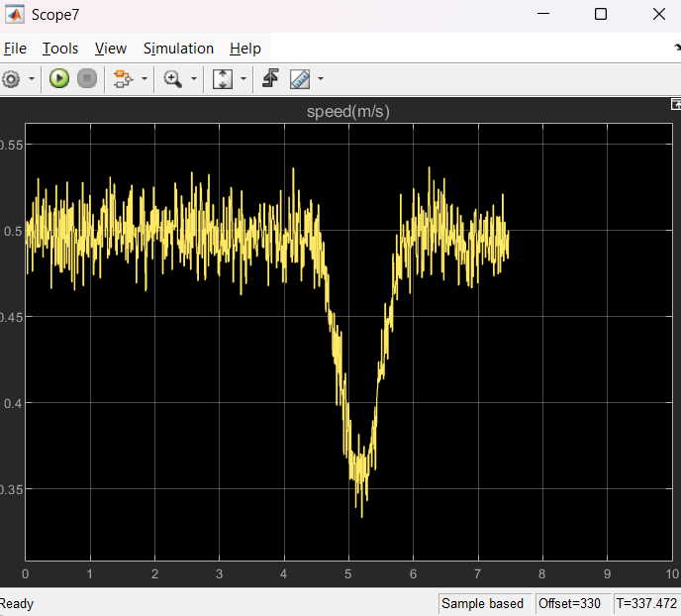Expand the measurements ruler dropdown arrow
Image resolution: width=681 pixels, height=616 pixels.
321,78
